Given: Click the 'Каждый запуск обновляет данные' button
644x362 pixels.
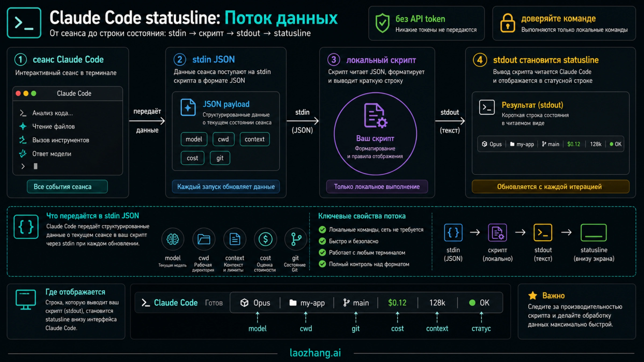Looking at the screenshot, I should click(226, 187).
